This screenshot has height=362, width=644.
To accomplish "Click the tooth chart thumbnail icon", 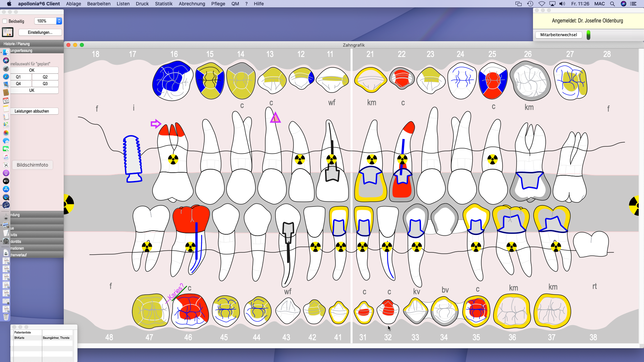I will click(x=7, y=32).
